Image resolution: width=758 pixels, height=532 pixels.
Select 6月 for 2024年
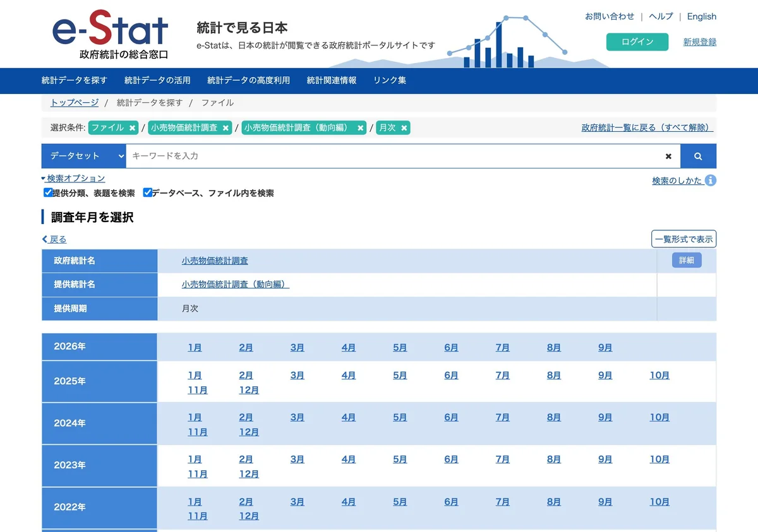click(x=451, y=418)
